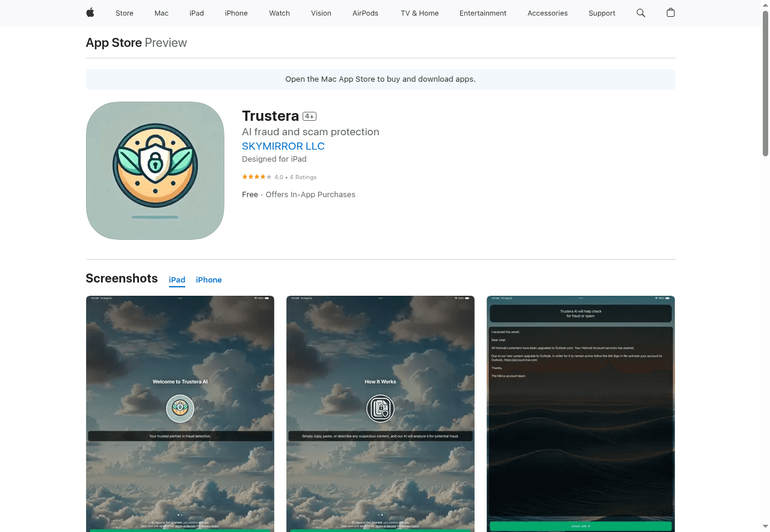Select the iPad screenshots tab
Screen dimensions: 770x532
[177, 280]
